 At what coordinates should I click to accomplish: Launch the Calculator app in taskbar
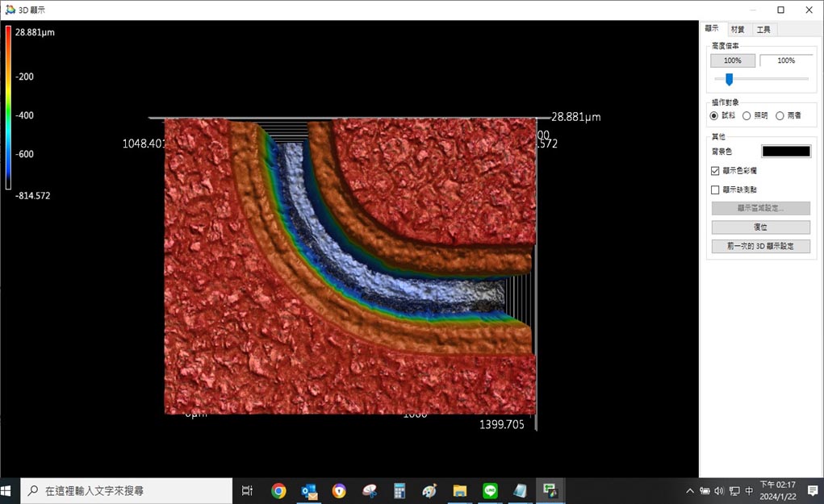[399, 490]
